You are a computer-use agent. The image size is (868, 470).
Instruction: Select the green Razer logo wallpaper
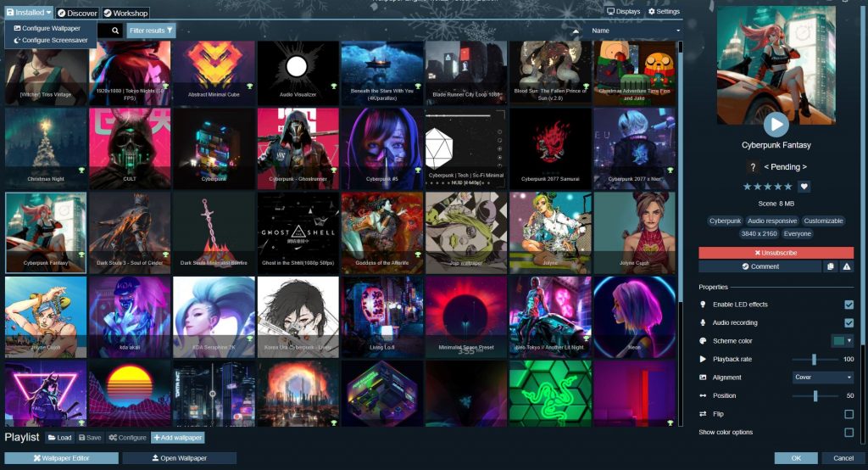click(x=550, y=394)
